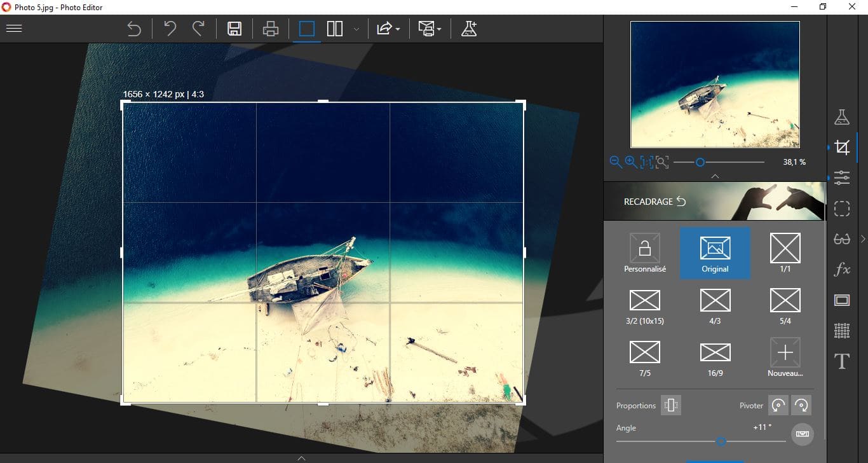This screenshot has height=463, width=868.
Task: Open the hamburger main menu
Action: tap(13, 29)
